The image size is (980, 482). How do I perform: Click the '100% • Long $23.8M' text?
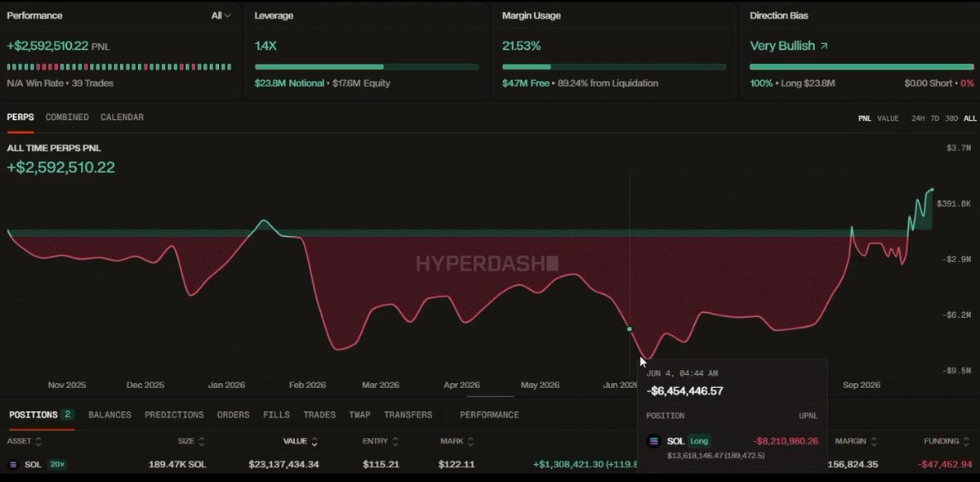(791, 83)
